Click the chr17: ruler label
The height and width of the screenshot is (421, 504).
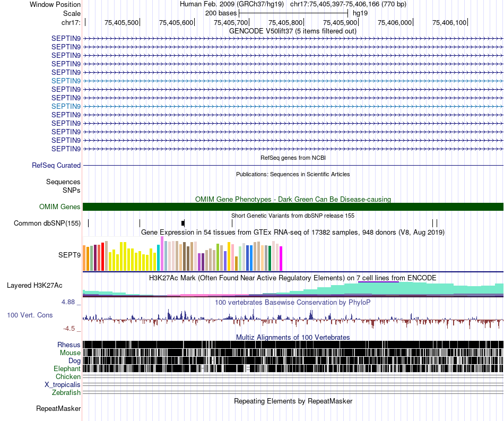click(x=71, y=22)
